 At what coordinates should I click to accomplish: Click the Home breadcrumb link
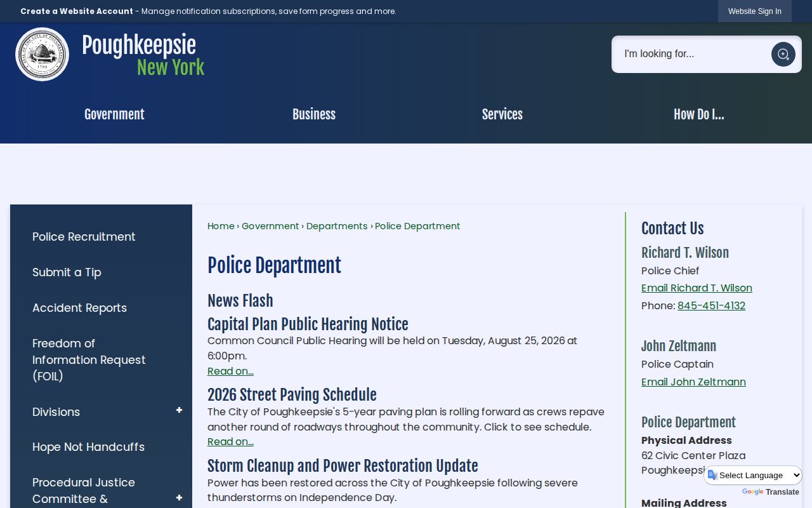click(x=221, y=226)
